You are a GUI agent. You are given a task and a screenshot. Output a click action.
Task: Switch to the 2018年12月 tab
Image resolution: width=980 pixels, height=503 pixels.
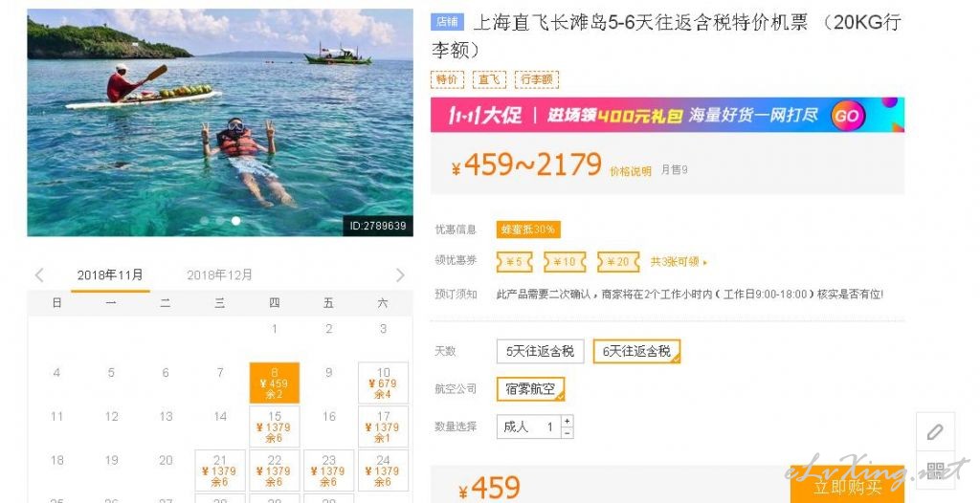click(219, 275)
